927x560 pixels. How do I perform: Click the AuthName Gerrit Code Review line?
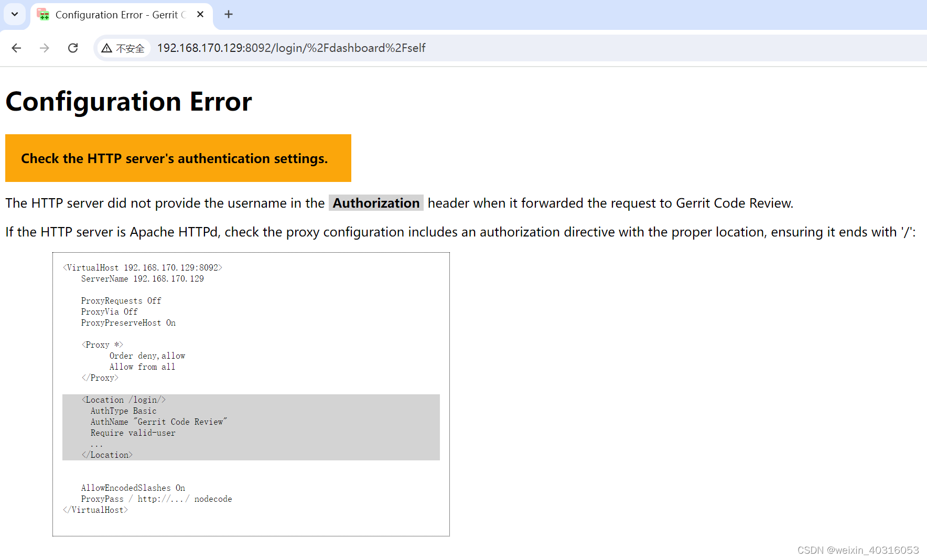(159, 422)
